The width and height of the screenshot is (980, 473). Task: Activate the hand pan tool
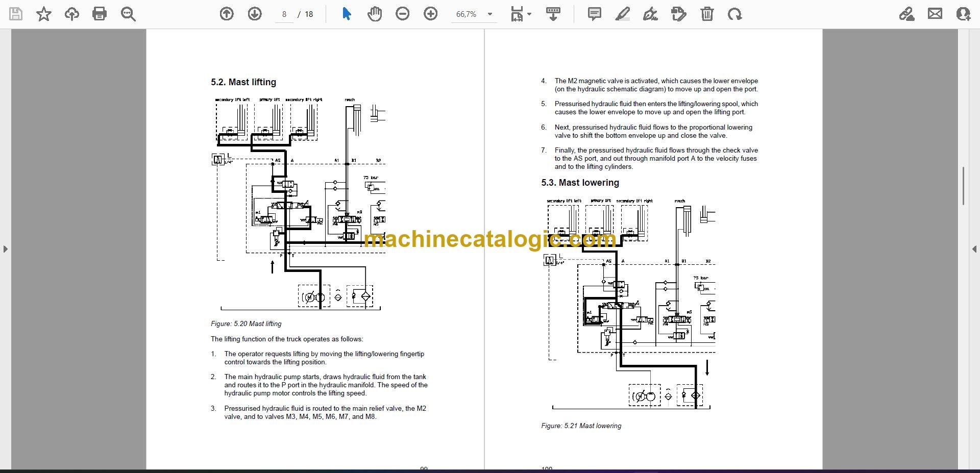(375, 14)
